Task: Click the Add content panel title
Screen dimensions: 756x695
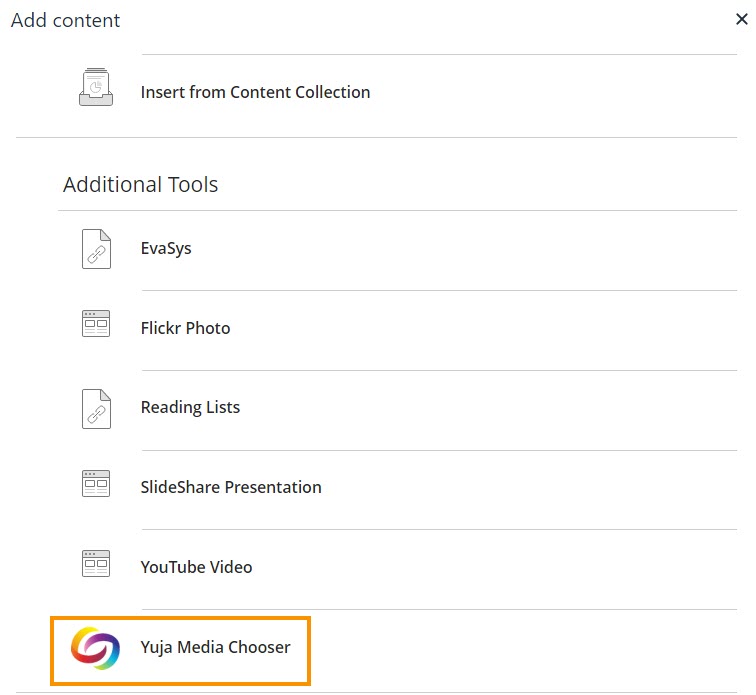Action: pos(66,20)
